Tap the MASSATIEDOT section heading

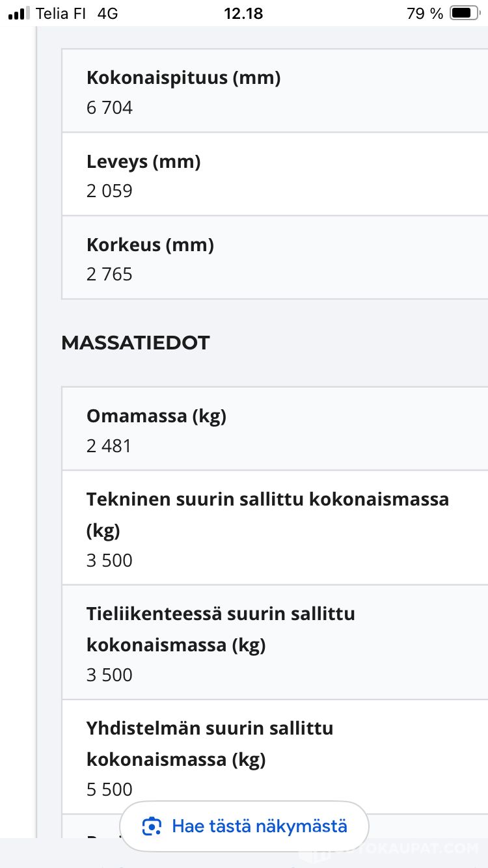[135, 343]
